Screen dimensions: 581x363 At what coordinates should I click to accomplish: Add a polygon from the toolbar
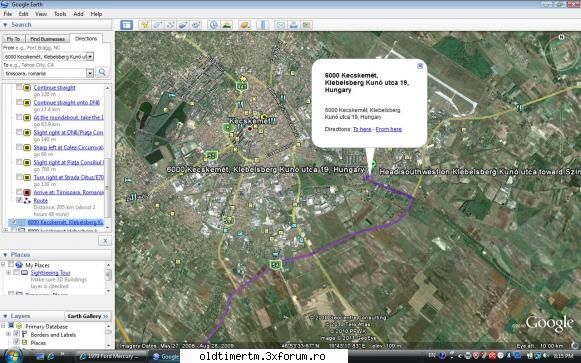pyautogui.click(x=157, y=25)
